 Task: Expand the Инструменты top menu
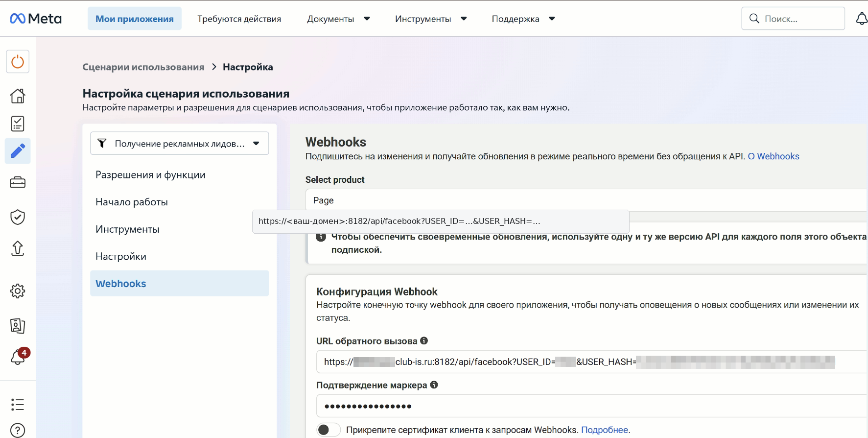click(x=431, y=19)
